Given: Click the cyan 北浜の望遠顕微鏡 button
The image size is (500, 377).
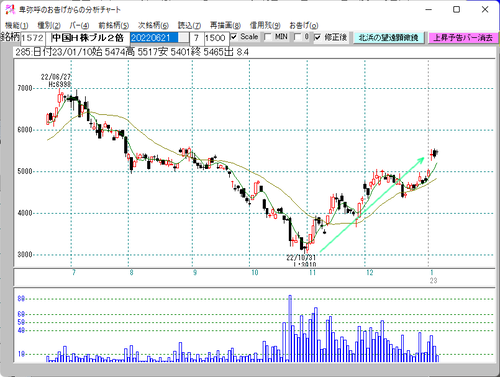Looking at the screenshot, I should [x=389, y=38].
